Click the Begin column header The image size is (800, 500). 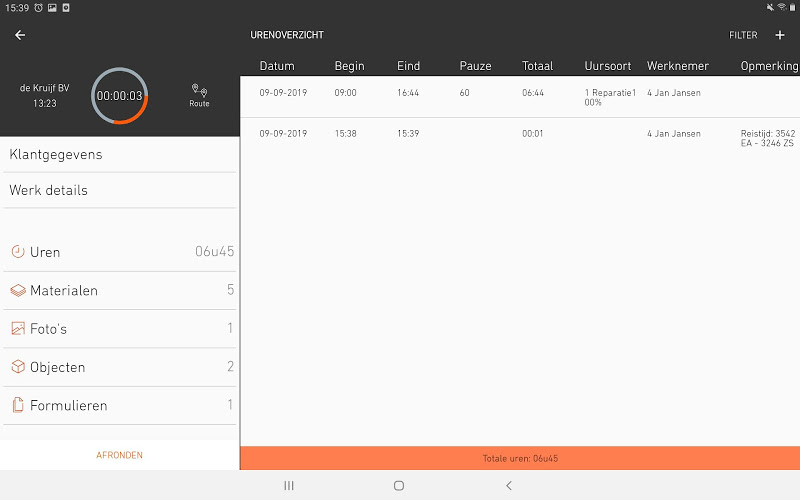(349, 66)
